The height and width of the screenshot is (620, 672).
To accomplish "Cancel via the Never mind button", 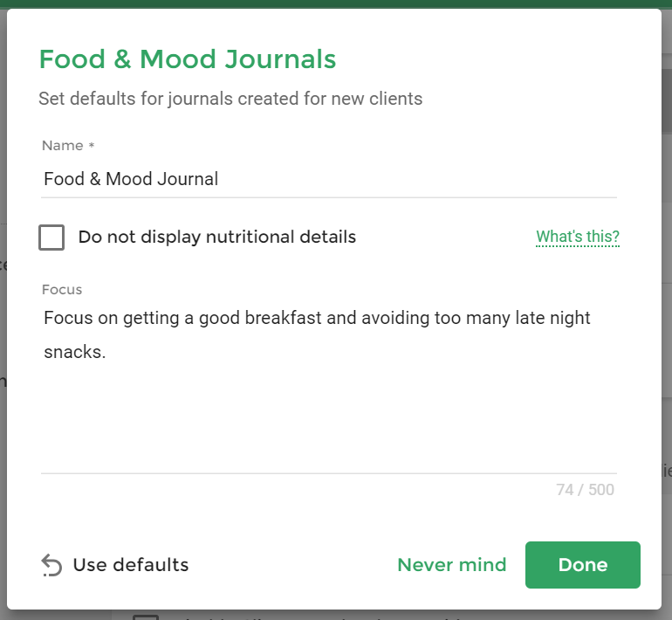I will coord(452,565).
